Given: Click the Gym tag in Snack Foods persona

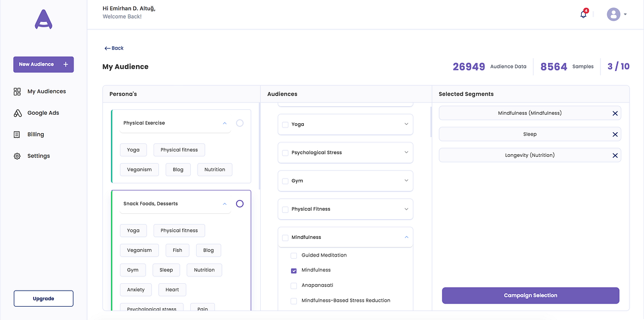Looking at the screenshot, I should pos(133,270).
